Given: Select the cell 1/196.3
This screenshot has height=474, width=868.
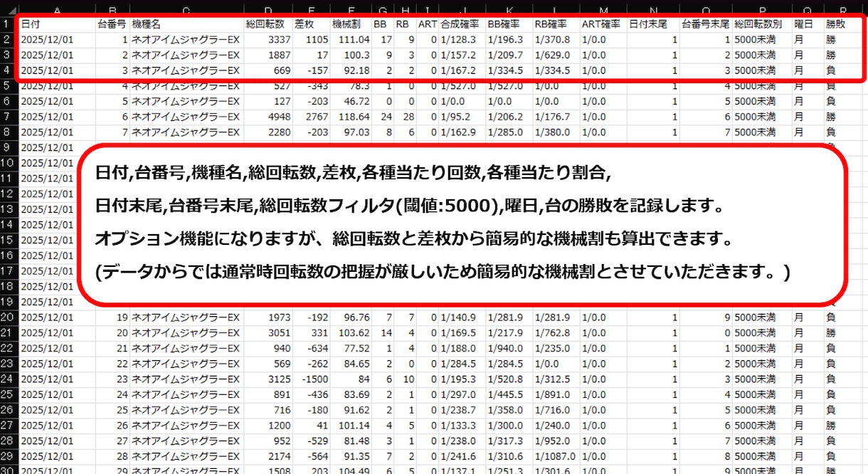Looking at the screenshot, I should coord(509,39).
